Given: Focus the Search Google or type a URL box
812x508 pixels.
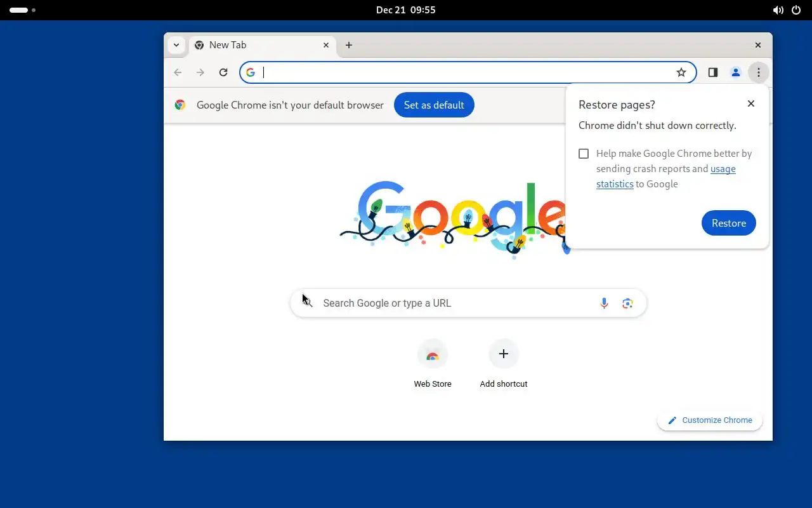Looking at the screenshot, I should click(468, 304).
